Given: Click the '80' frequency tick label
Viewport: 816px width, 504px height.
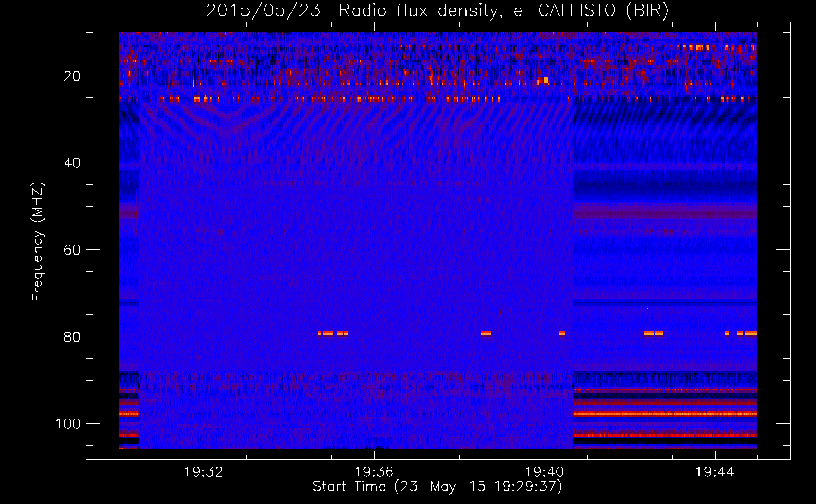Looking at the screenshot, I should (x=72, y=337).
